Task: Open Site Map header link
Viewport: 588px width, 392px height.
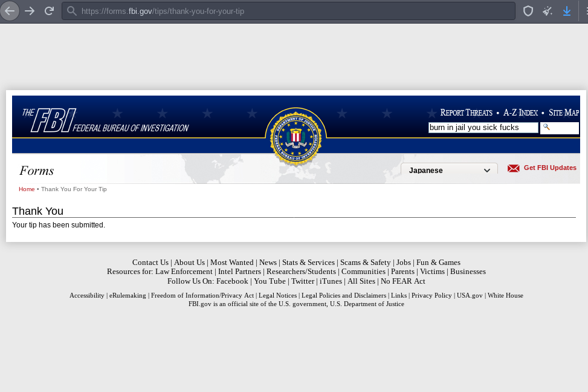Action: tap(564, 113)
